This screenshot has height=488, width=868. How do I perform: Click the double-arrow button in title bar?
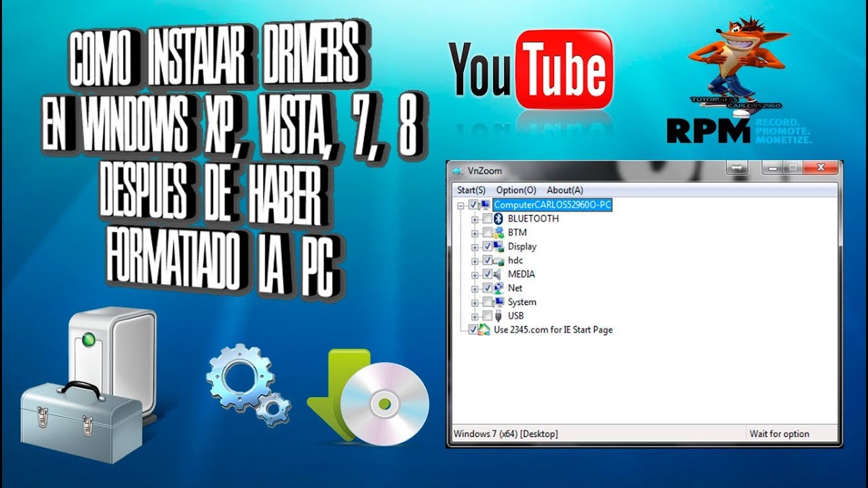point(736,167)
